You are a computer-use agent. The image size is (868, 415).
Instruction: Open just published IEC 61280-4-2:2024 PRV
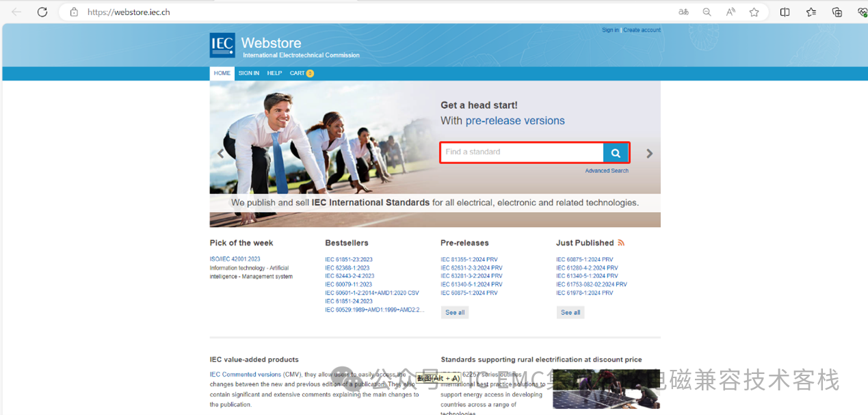(x=588, y=268)
